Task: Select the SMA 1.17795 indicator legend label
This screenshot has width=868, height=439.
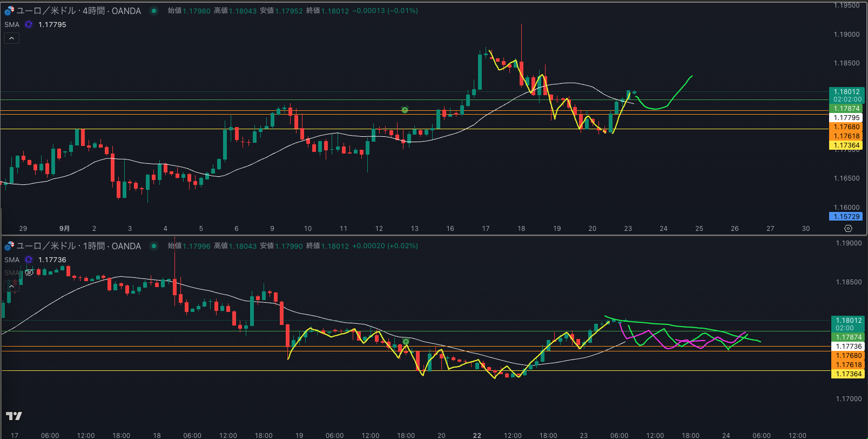Action: pos(12,25)
